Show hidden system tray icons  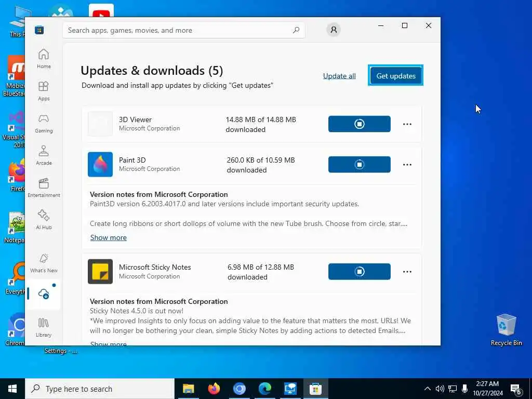[428, 389]
